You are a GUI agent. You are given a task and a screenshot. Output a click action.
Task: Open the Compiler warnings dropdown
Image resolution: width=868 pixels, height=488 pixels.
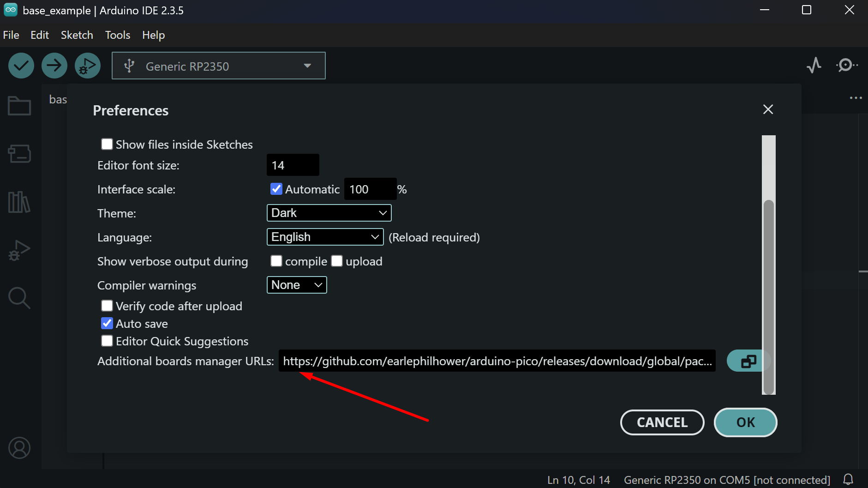(x=297, y=285)
